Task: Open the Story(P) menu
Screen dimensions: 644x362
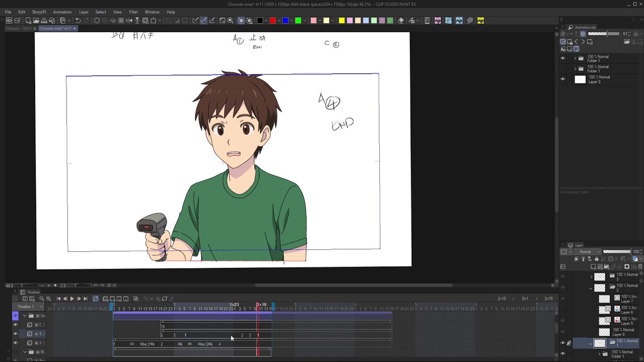Action: tap(39, 12)
